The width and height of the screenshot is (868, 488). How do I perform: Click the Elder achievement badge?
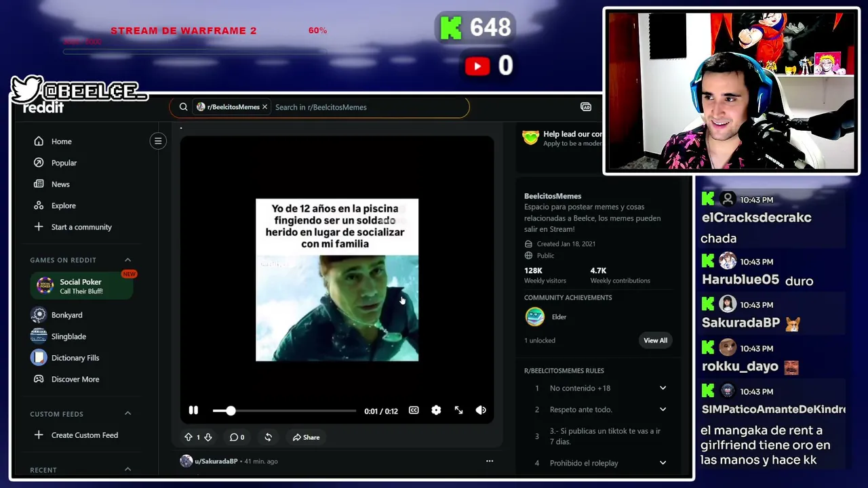[535, 317]
